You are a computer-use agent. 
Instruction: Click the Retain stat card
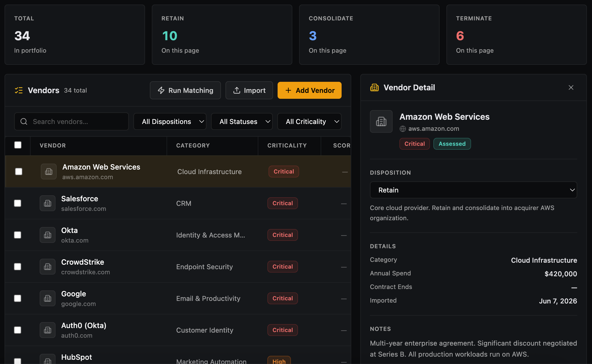point(222,35)
